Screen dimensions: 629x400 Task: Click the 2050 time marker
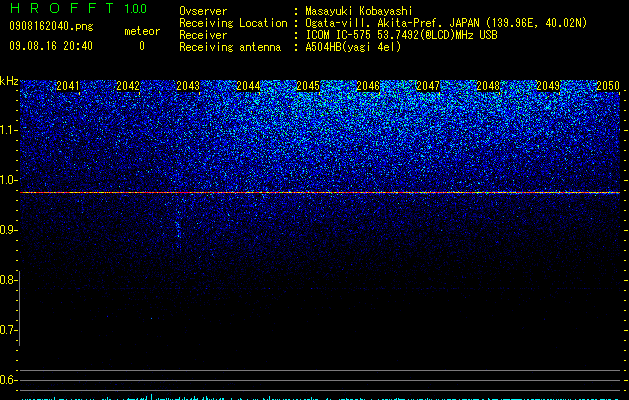pyautogui.click(x=608, y=86)
